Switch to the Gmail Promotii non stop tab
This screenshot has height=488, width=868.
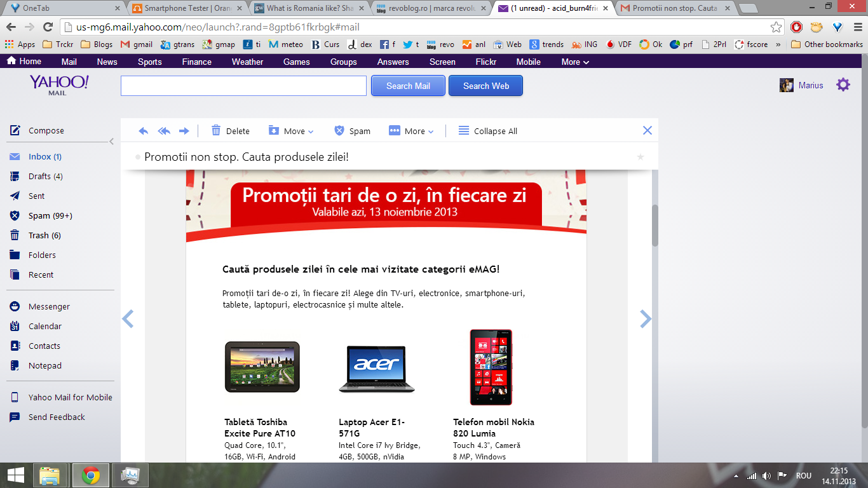[x=674, y=8]
